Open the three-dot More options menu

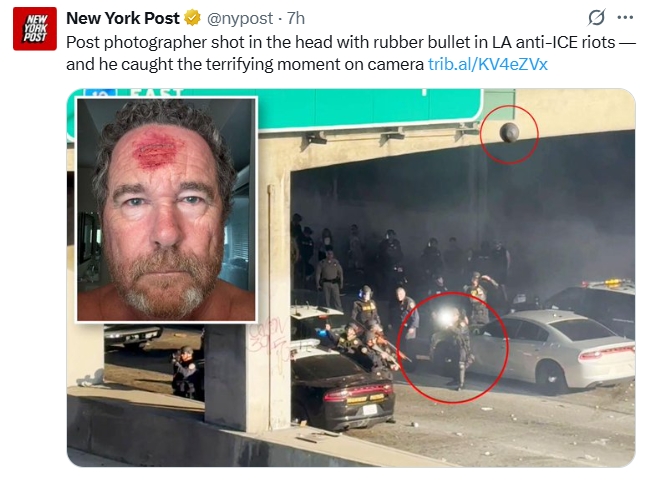[625, 18]
